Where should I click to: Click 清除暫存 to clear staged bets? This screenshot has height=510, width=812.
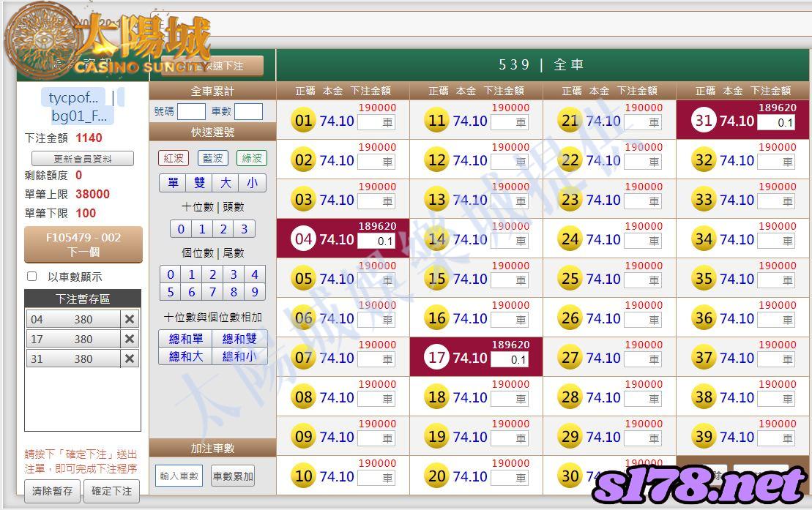click(52, 490)
